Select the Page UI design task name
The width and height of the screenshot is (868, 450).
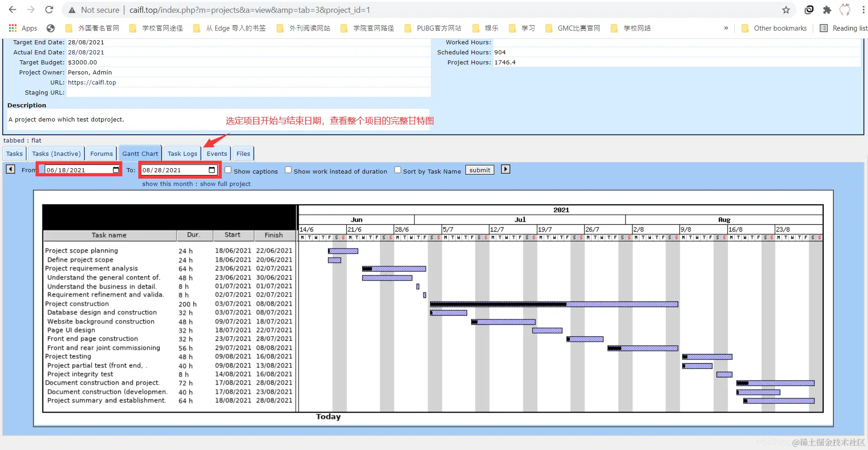[71, 330]
